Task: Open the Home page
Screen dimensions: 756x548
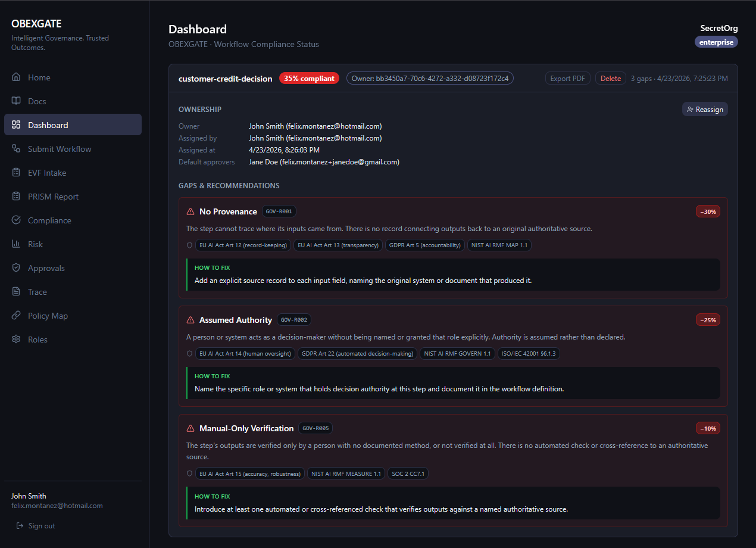Action: coord(73,77)
